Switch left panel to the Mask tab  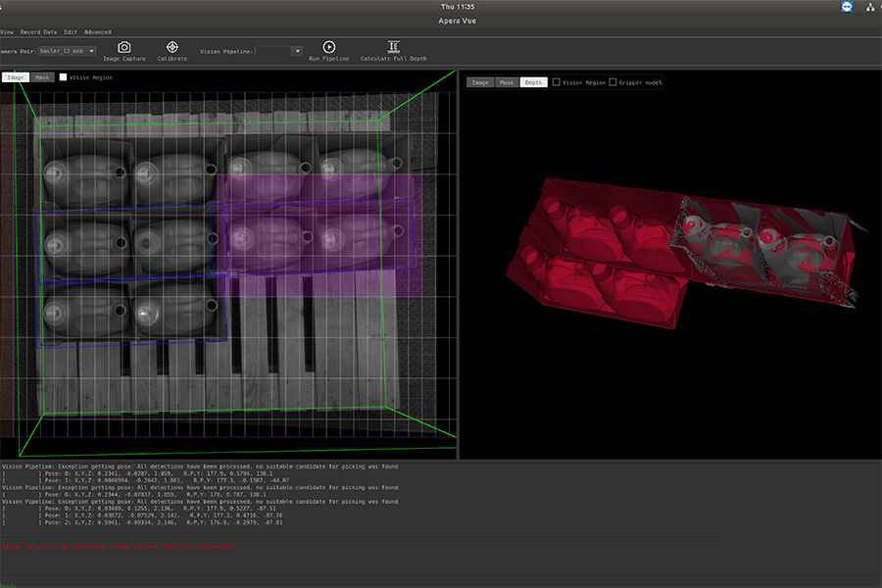[x=42, y=77]
